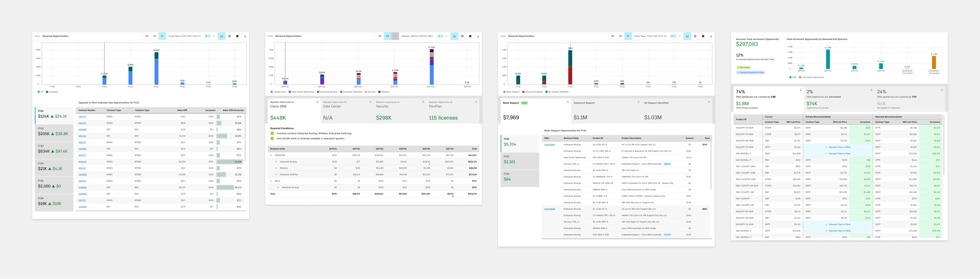Collapse the UNKNOWN business entity row

[271, 155]
